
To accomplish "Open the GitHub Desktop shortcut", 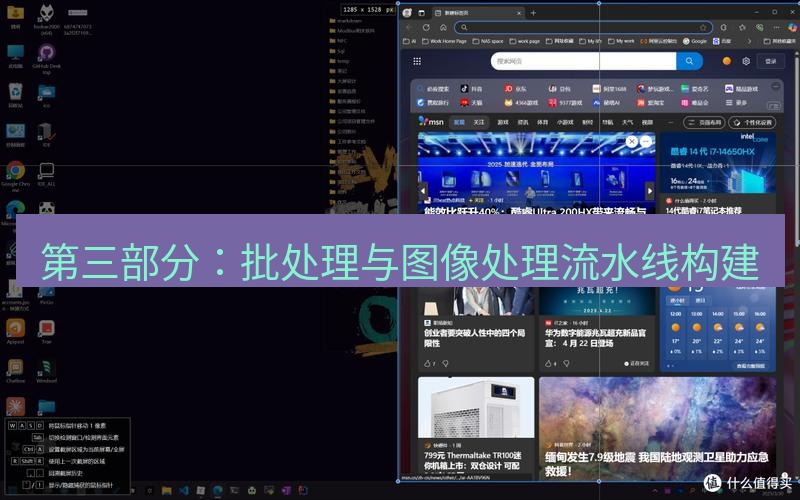I will click(46, 59).
